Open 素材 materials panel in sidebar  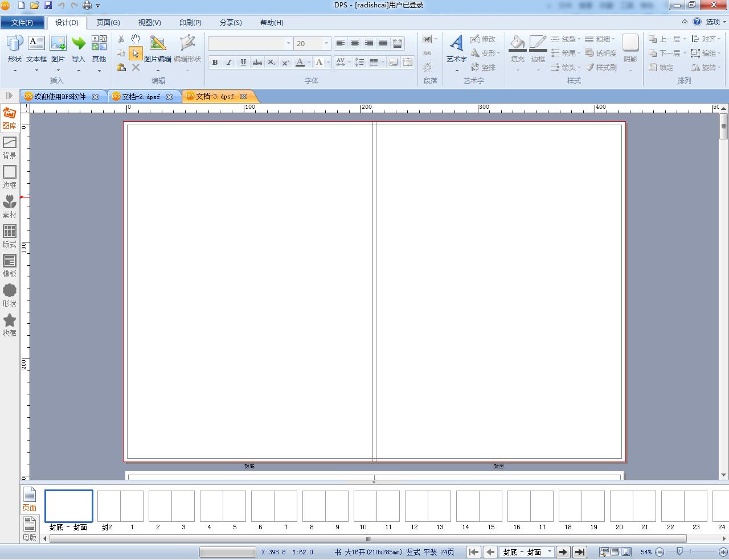coord(10,207)
